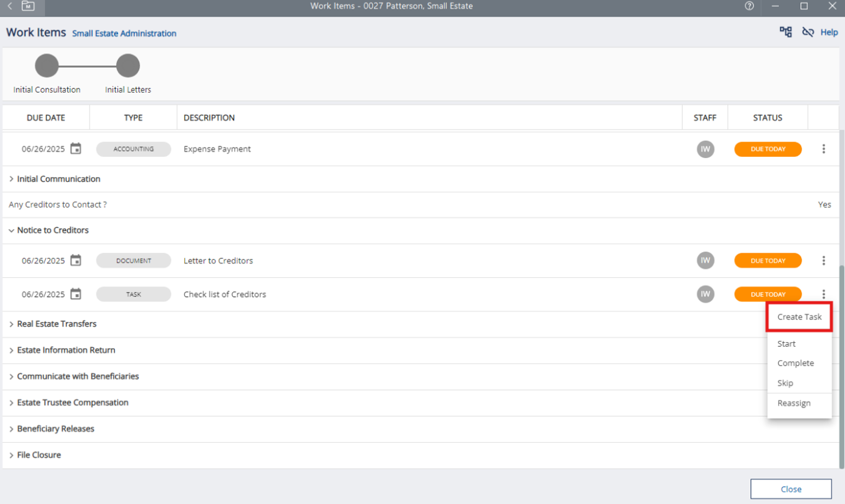Choose Reassign in the context menu
This screenshot has width=845, height=504.
tap(794, 403)
